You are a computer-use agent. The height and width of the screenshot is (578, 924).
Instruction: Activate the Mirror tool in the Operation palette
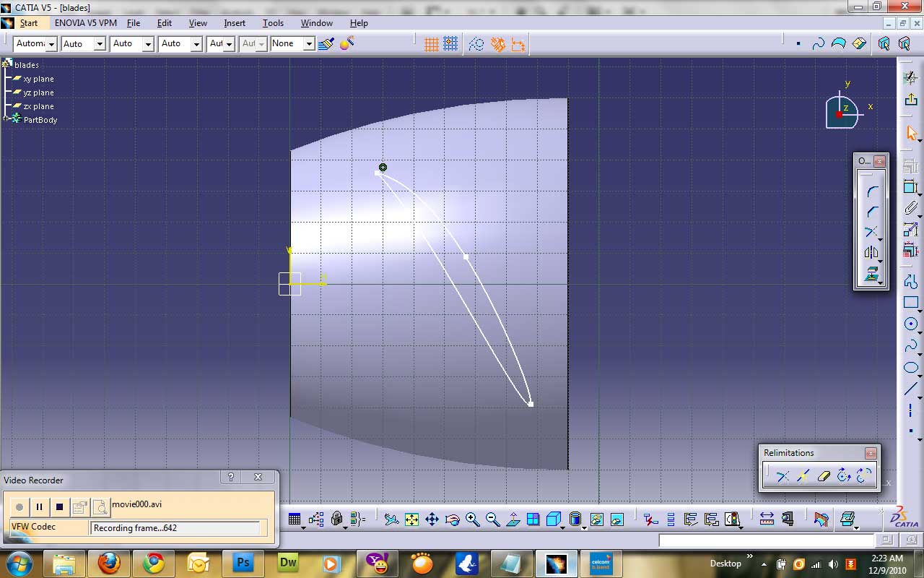[x=871, y=251]
